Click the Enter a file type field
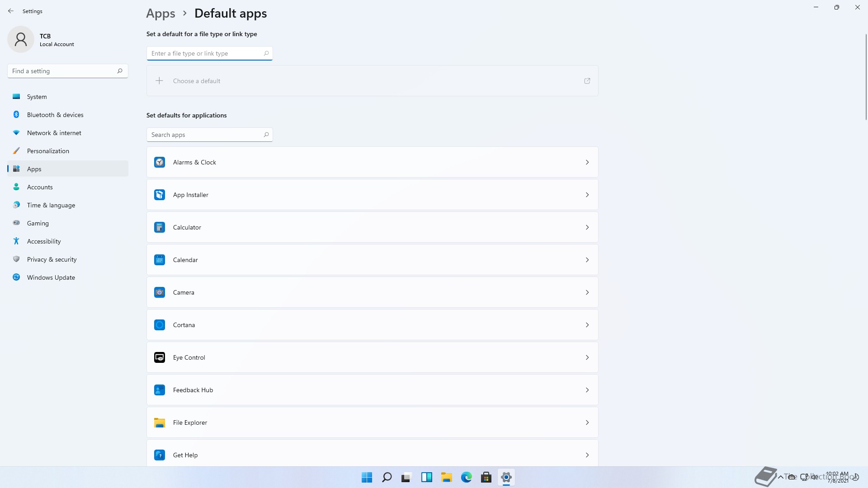 (x=209, y=53)
